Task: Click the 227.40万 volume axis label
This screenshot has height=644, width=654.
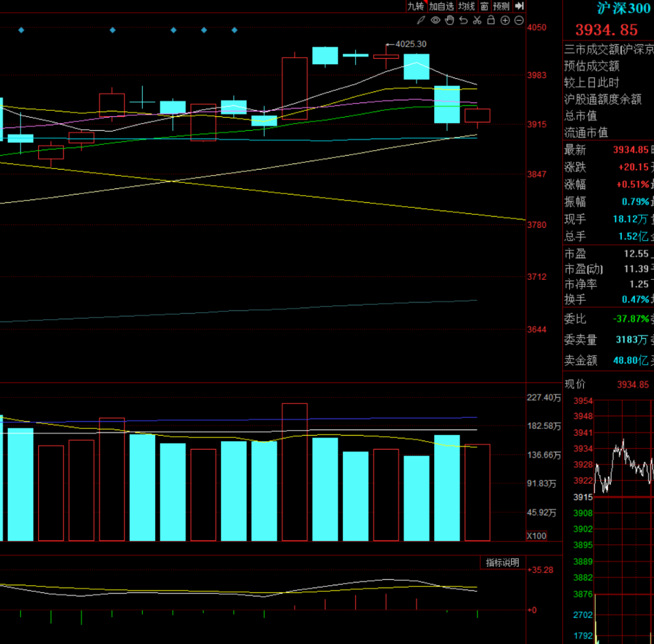Action: pyautogui.click(x=544, y=397)
